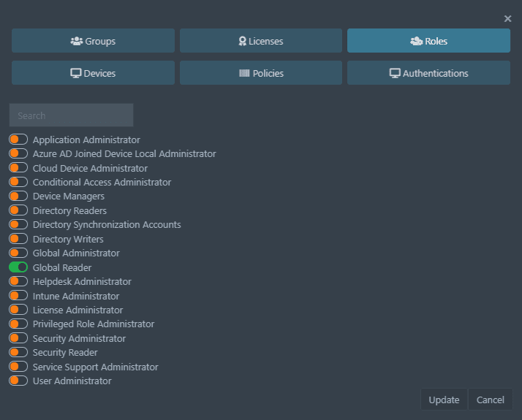The width and height of the screenshot is (522, 420).
Task: Turn on the User Administrator toggle
Action: 18,381
